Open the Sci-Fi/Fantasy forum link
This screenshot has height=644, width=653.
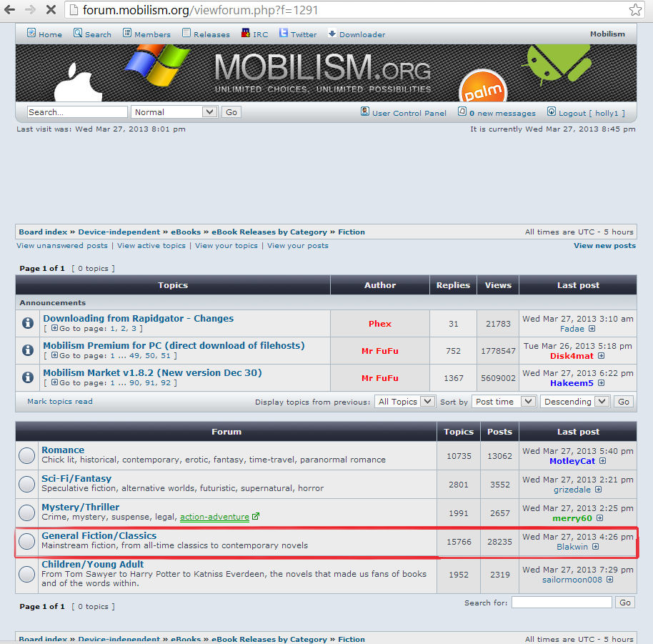76,479
